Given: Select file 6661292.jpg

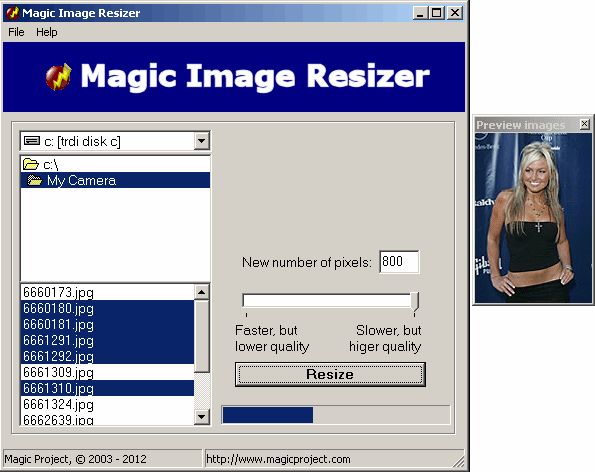Looking at the screenshot, I should (107, 356).
